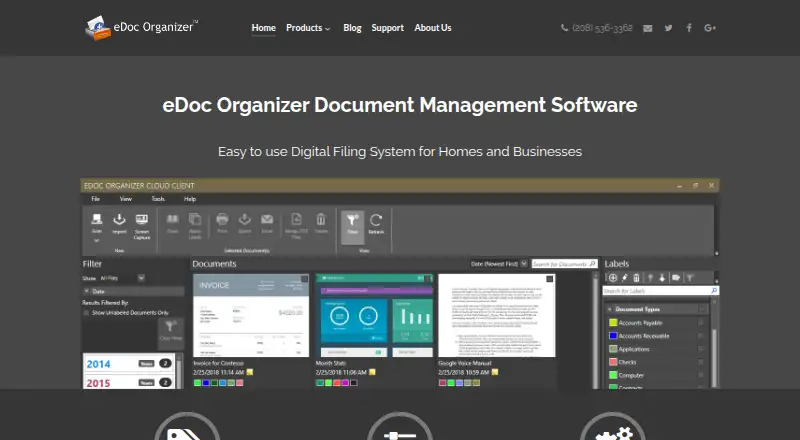Click the move label down arrow icon

[x=662, y=278]
